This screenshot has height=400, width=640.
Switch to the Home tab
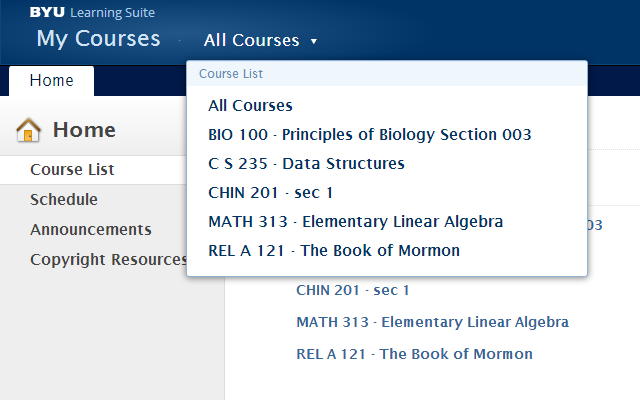tap(51, 80)
